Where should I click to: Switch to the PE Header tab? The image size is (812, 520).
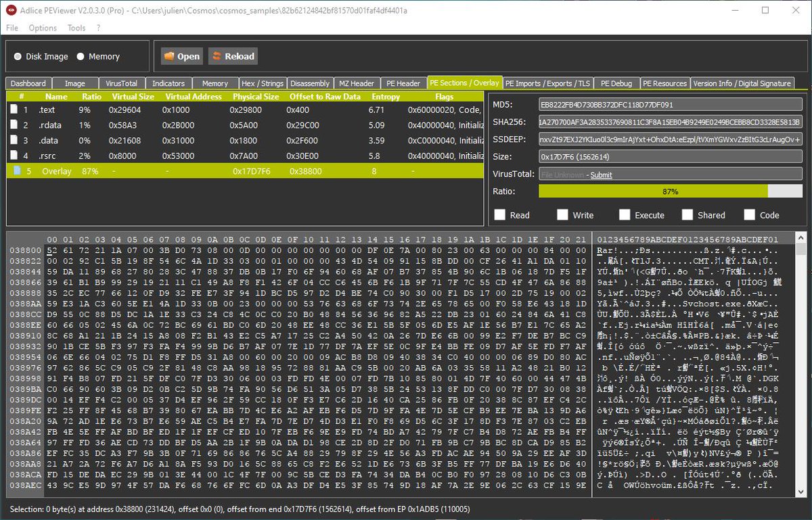click(x=403, y=83)
